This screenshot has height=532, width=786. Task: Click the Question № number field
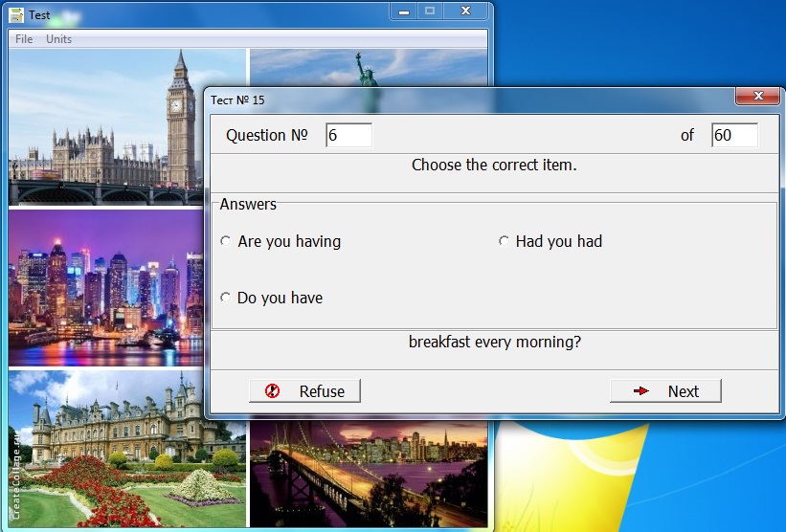tap(348, 135)
